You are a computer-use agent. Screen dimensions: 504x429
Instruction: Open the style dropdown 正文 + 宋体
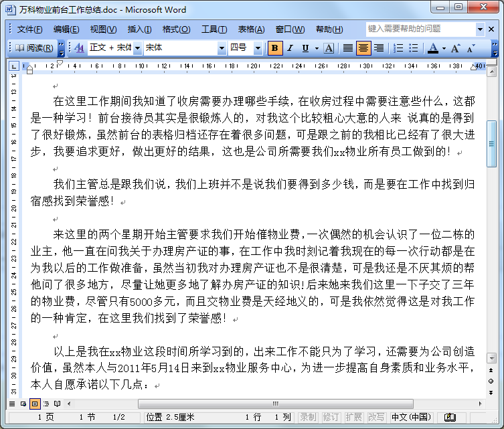(x=138, y=48)
